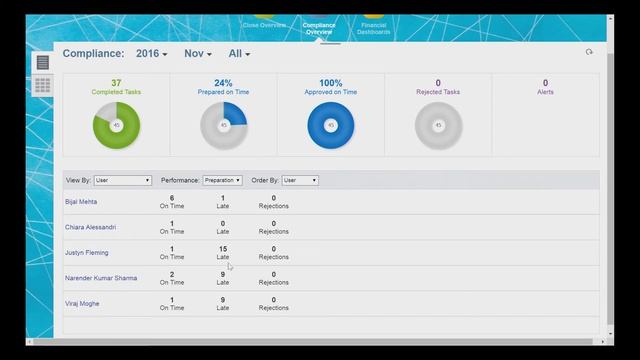Click Chiara Alessandri's 0 Rejections count
640x360 pixels.
273,224
